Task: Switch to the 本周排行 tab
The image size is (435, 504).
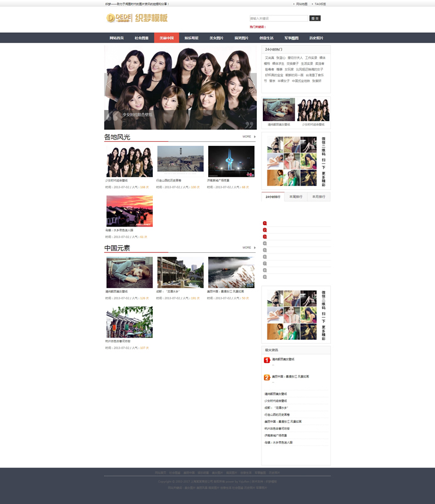Action: click(x=296, y=196)
